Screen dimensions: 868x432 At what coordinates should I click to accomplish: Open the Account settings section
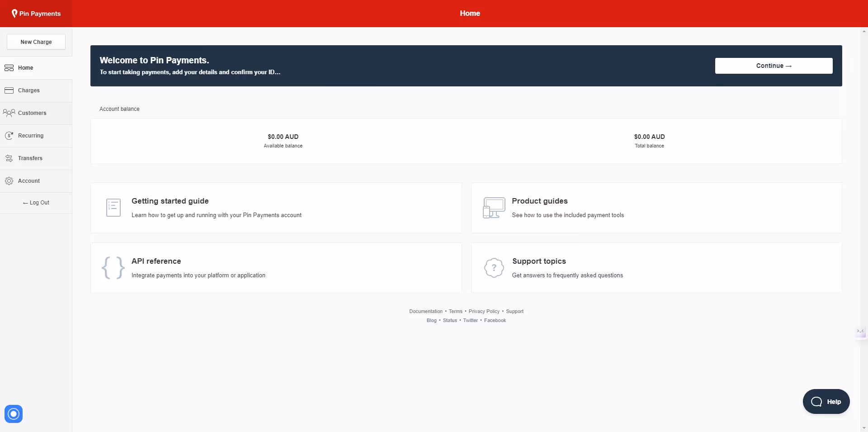36,181
